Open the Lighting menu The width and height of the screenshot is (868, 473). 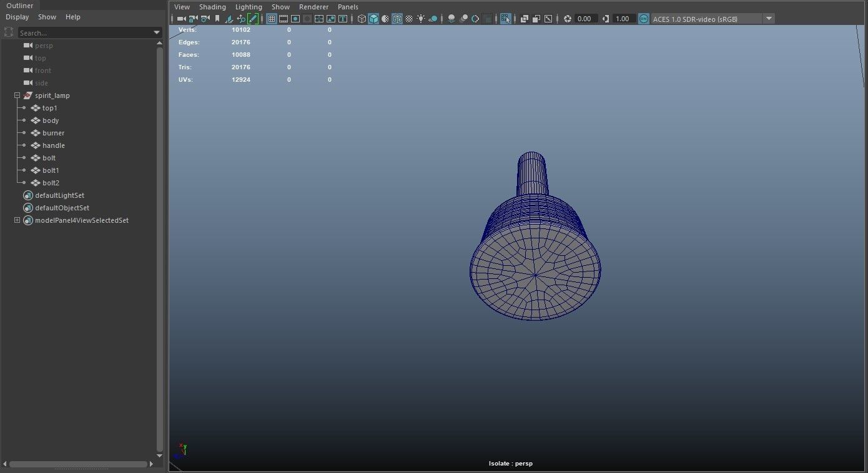point(249,7)
